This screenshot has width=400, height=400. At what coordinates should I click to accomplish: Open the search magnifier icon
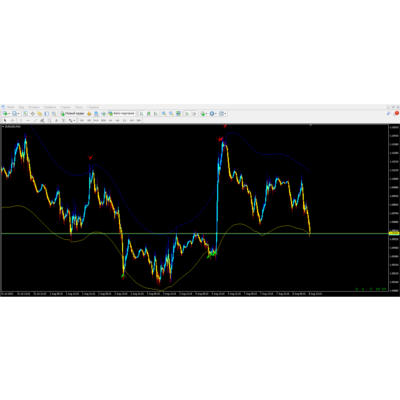[x=389, y=113]
